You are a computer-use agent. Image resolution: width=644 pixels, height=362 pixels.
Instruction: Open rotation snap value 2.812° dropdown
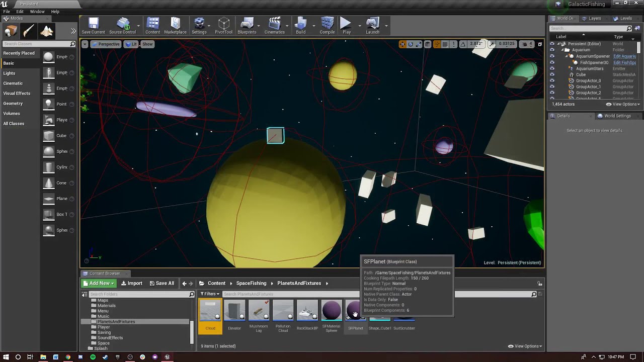pyautogui.click(x=476, y=44)
